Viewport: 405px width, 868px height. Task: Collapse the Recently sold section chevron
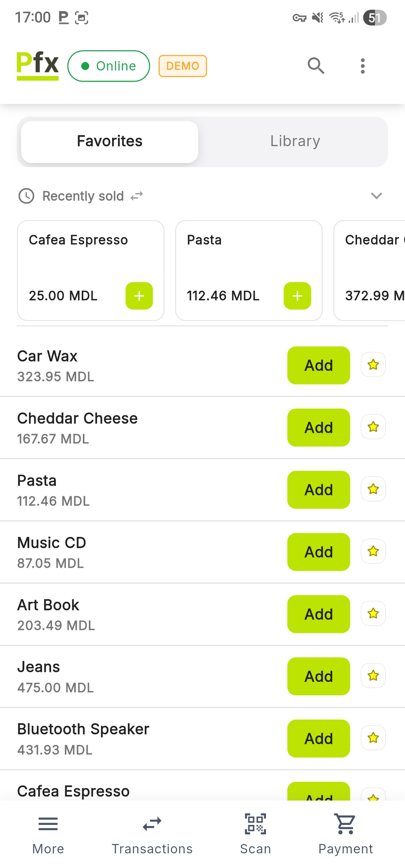(376, 196)
